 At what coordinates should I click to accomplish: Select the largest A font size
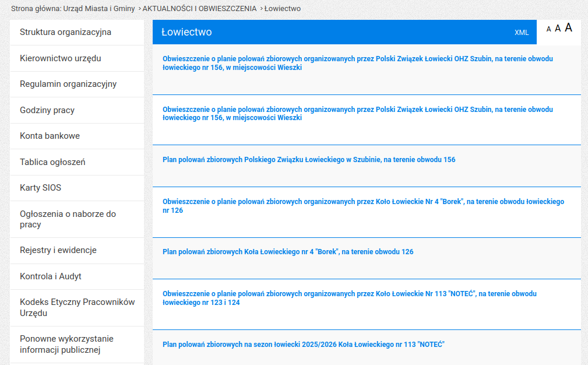point(568,27)
